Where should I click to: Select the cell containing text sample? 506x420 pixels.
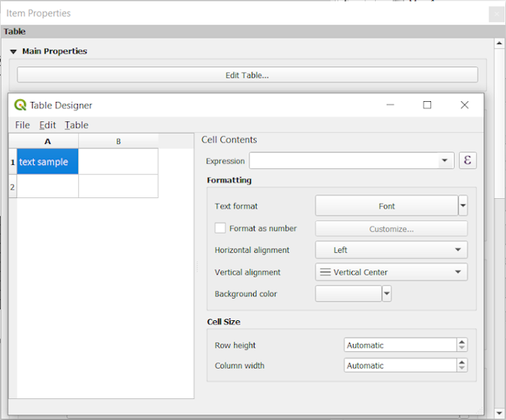pos(47,162)
